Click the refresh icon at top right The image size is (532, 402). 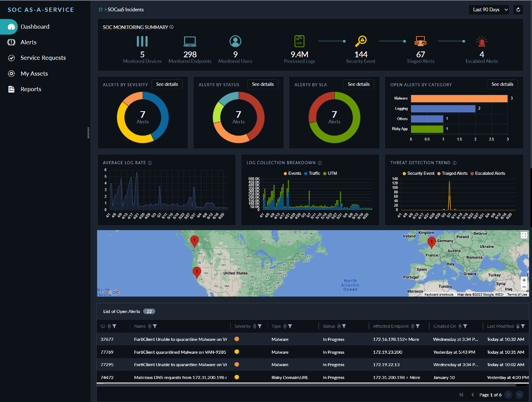point(518,10)
